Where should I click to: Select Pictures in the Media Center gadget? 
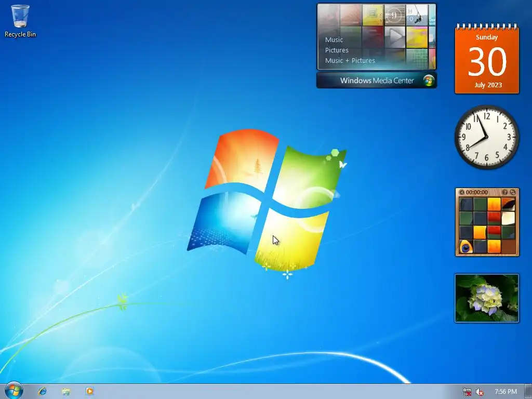pyautogui.click(x=337, y=50)
